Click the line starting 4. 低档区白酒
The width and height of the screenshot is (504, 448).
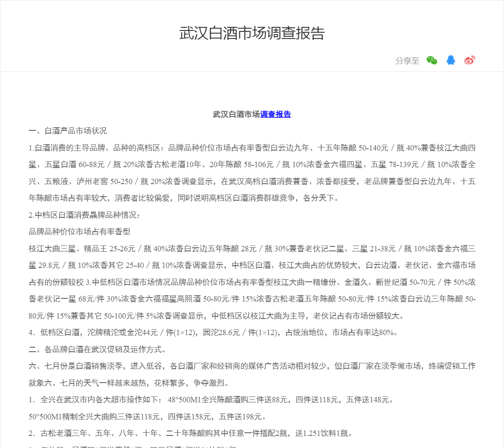tap(213, 332)
